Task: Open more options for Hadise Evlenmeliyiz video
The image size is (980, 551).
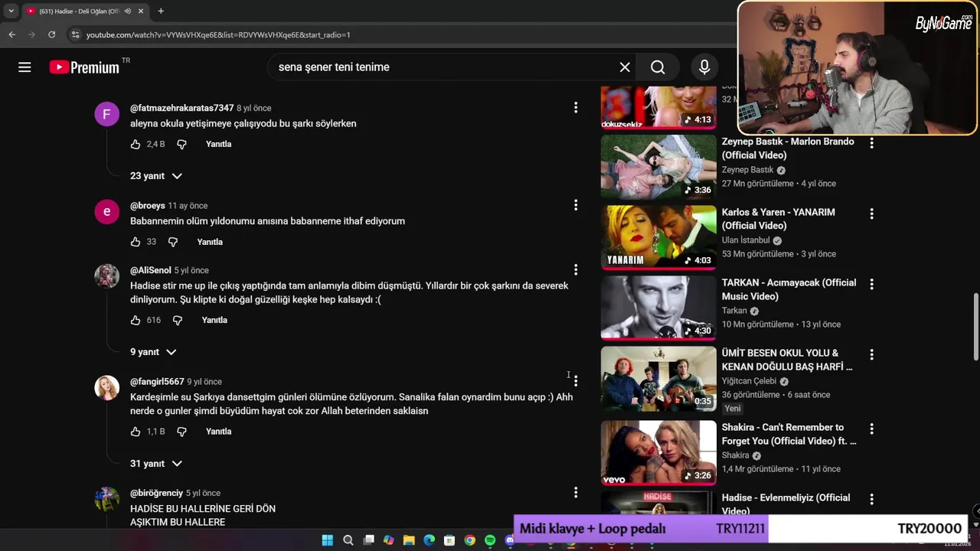Action: click(x=871, y=499)
